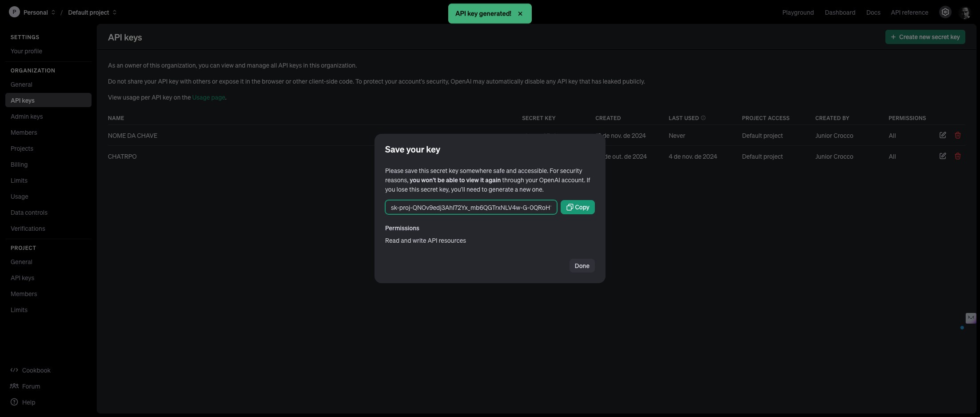This screenshot has height=417, width=980.
Task: Select organization API keys in sidebar
Action: click(x=48, y=100)
